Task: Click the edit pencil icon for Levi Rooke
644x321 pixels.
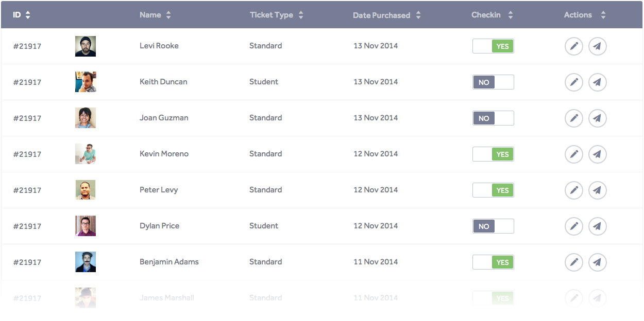Action: [x=574, y=46]
